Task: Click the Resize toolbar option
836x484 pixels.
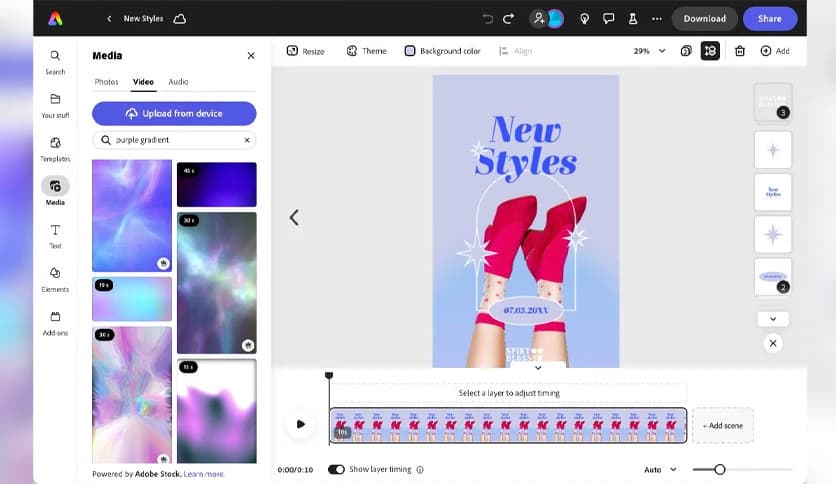Action: (x=306, y=51)
